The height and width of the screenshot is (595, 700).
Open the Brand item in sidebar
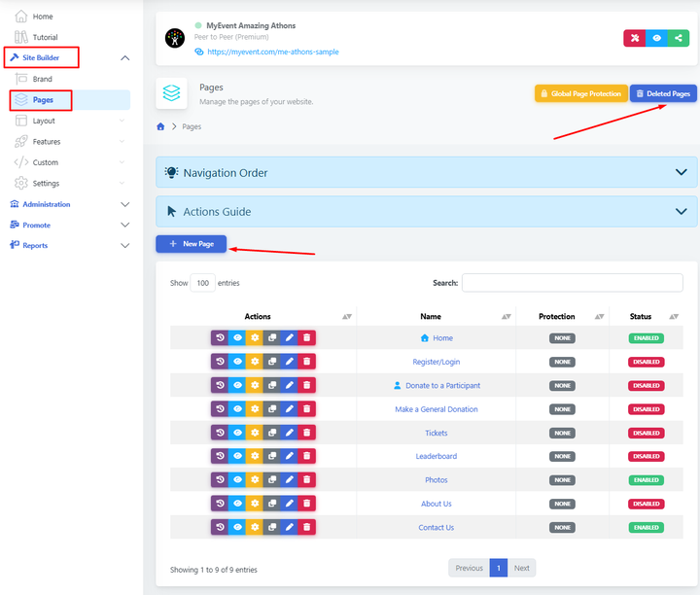(43, 79)
